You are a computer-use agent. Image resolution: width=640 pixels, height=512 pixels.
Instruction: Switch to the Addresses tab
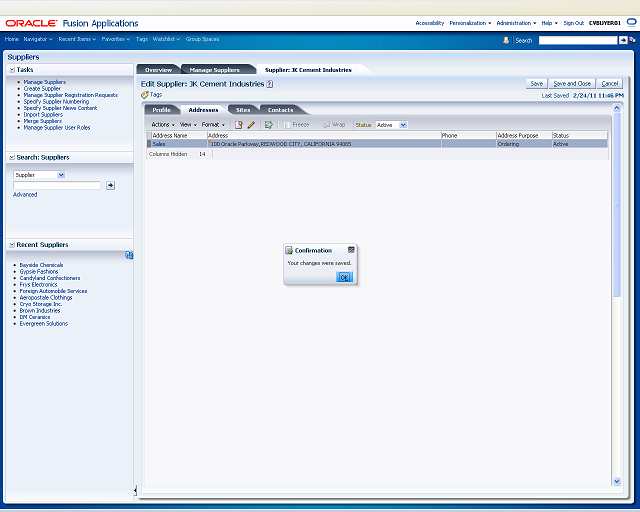click(203, 110)
